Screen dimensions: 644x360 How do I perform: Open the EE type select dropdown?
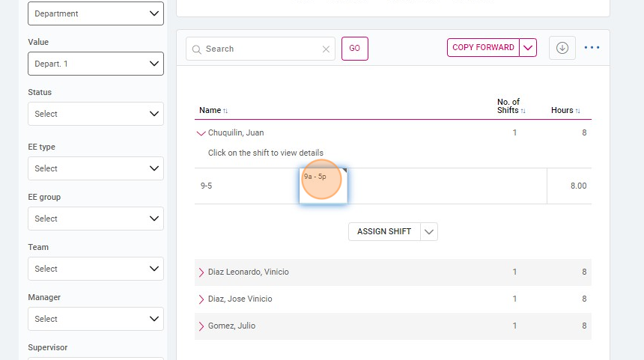96,168
